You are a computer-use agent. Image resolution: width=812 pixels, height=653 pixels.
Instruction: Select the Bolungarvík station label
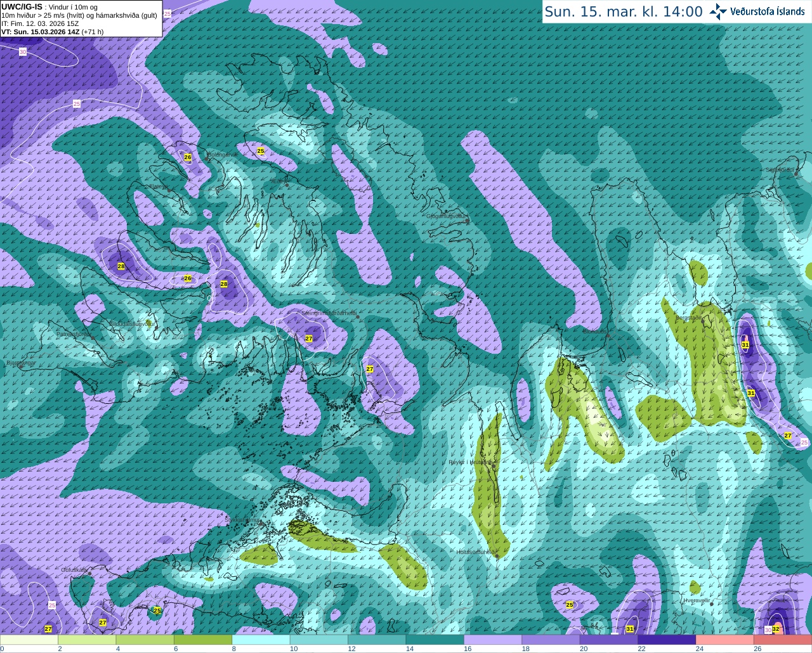[223, 155]
